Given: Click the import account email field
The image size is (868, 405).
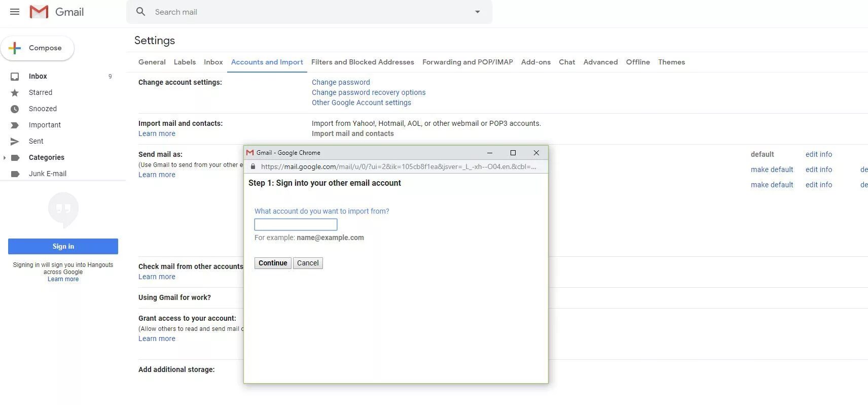Looking at the screenshot, I should [296, 224].
